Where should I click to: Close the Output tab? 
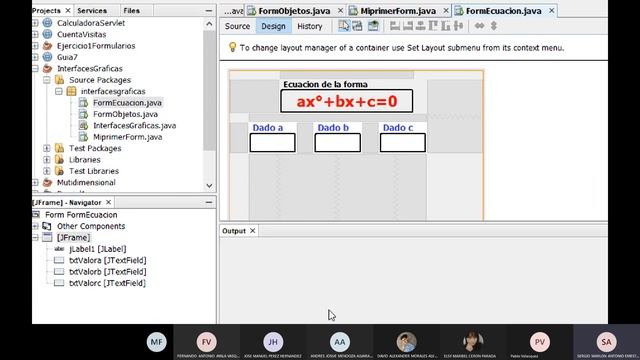tap(253, 231)
